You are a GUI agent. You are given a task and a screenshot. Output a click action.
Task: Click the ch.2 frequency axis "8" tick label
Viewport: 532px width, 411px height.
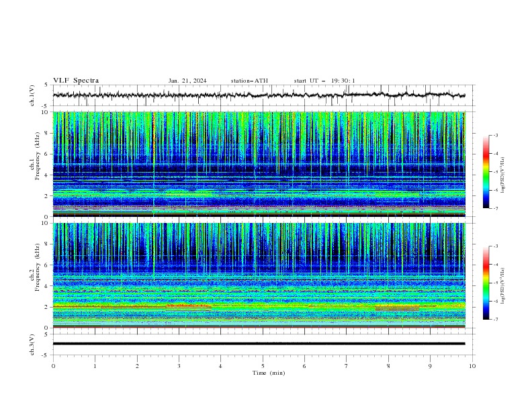click(48, 244)
